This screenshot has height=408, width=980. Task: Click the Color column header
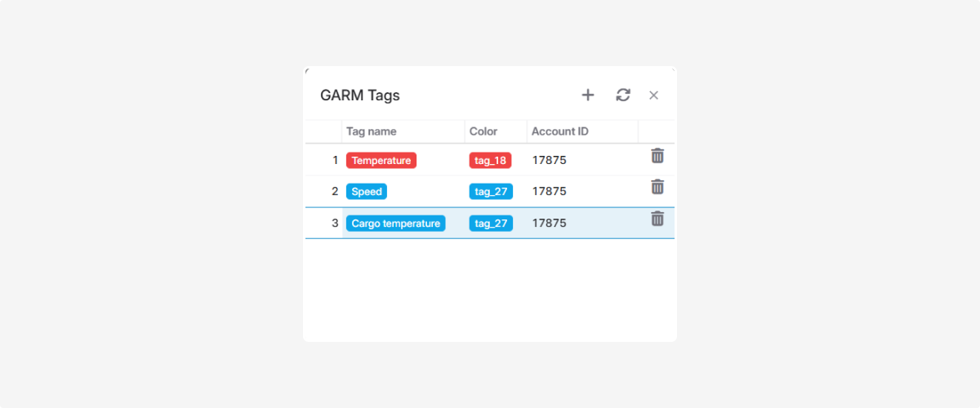pyautogui.click(x=483, y=131)
